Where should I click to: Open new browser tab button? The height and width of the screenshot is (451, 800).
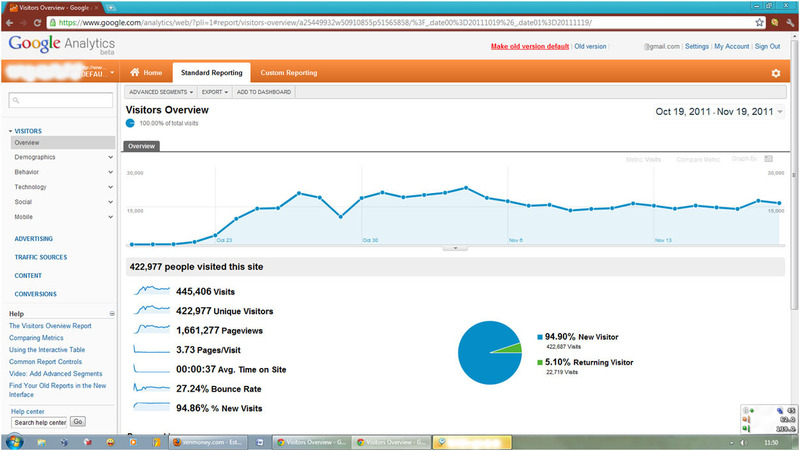point(110,7)
